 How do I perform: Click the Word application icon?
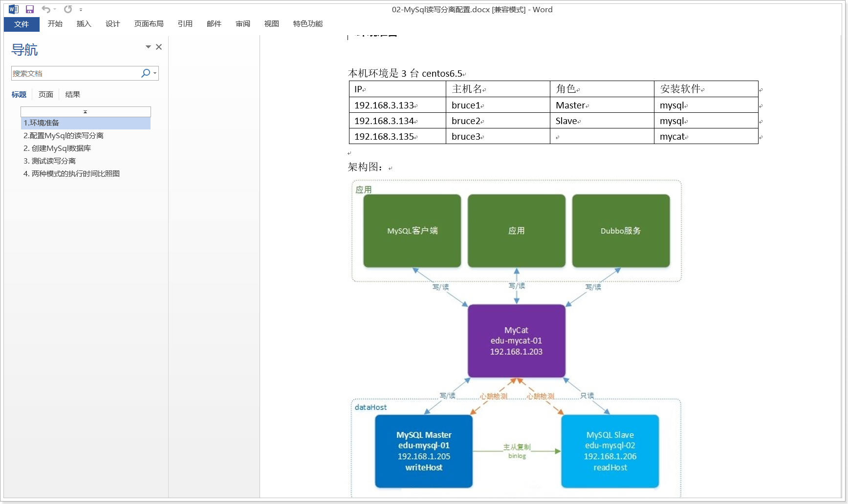point(14,9)
